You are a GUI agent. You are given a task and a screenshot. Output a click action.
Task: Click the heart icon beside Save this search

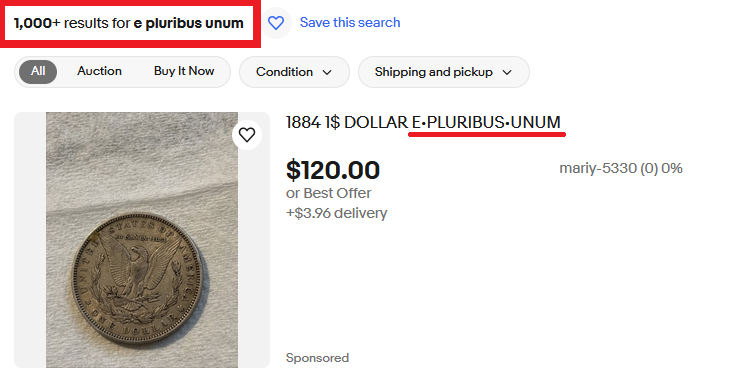pos(276,22)
